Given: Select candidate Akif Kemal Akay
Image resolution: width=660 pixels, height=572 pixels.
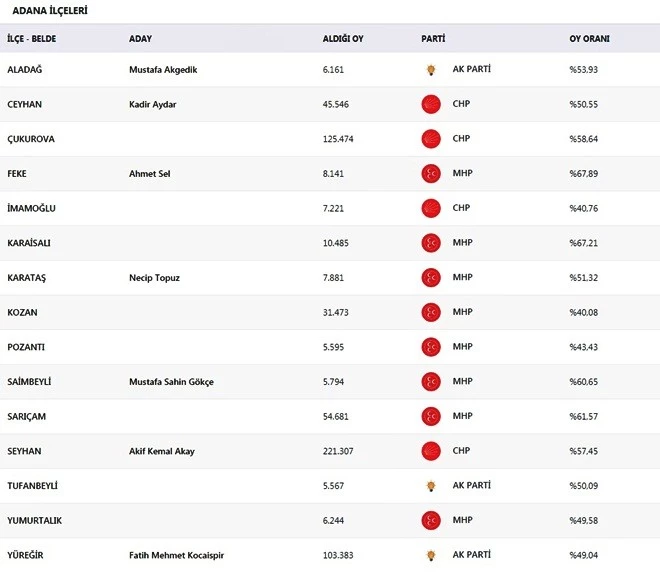Looking at the screenshot, I should [162, 451].
